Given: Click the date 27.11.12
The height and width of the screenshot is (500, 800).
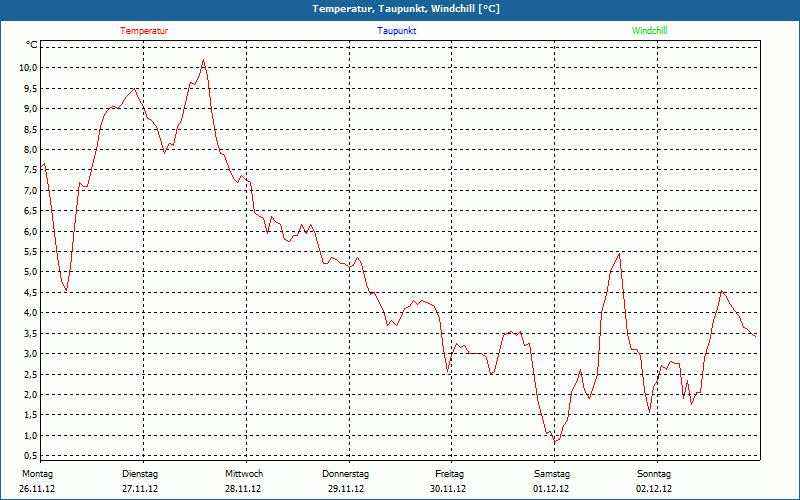Looking at the screenshot, I should pyautogui.click(x=140, y=489).
